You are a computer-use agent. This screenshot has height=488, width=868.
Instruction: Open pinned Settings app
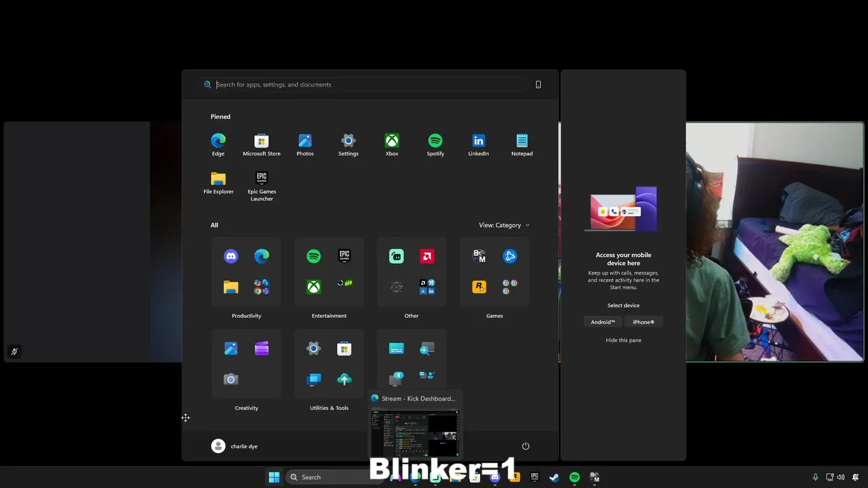click(x=348, y=144)
